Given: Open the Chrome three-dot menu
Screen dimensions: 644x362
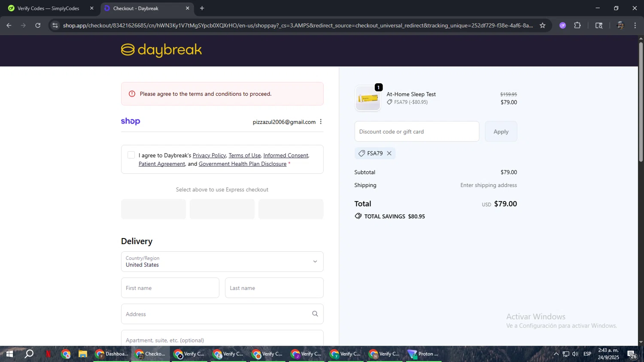Looking at the screenshot, I should coord(635,25).
